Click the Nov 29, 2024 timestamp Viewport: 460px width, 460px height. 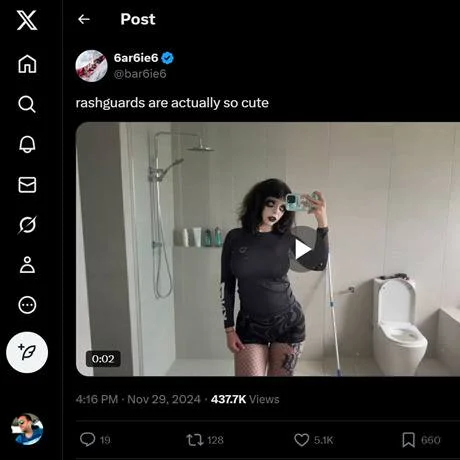pyautogui.click(x=164, y=399)
